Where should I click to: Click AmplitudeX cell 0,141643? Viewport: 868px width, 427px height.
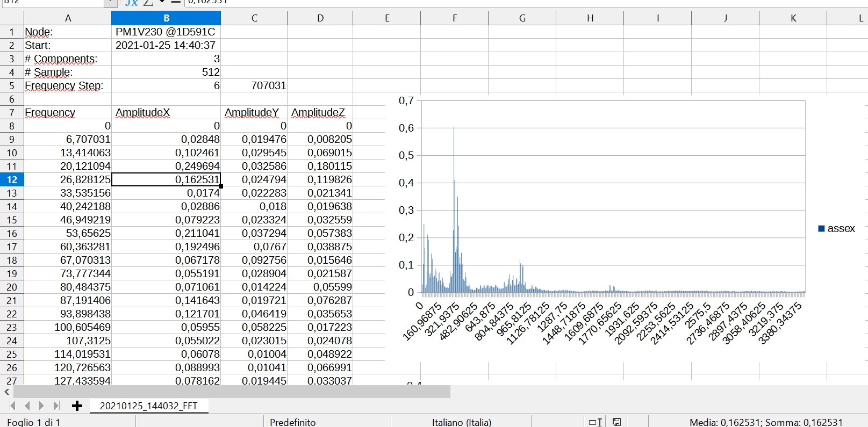pos(166,300)
